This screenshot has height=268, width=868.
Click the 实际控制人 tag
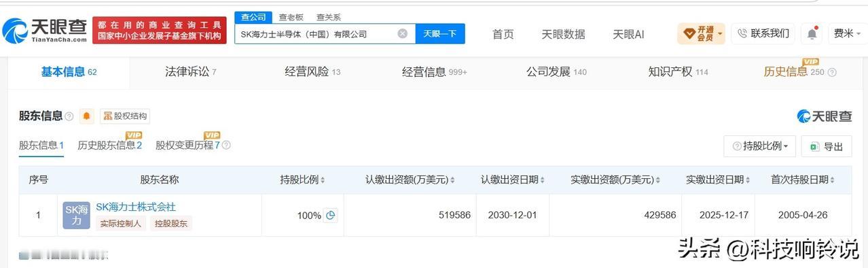point(121,223)
